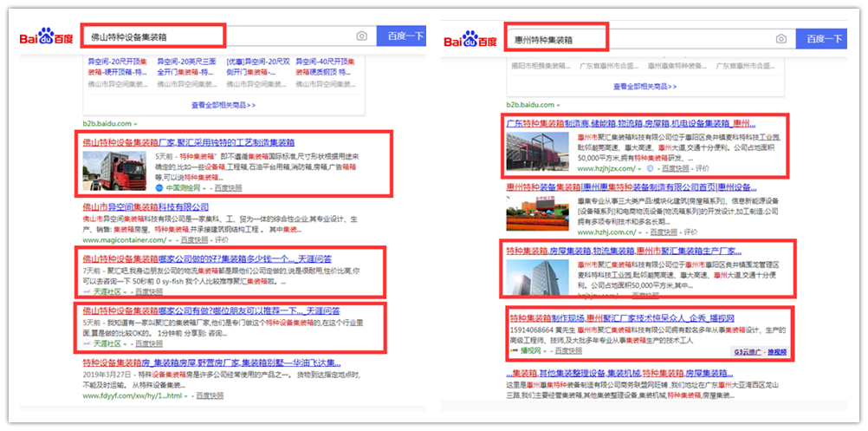Expand the b2b.baidu.com arrow on the 惠州 results page
The image size is (868, 431).
559,105
